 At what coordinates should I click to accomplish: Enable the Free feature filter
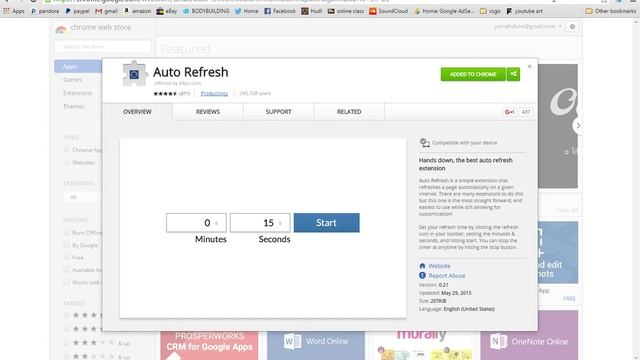click(x=67, y=257)
